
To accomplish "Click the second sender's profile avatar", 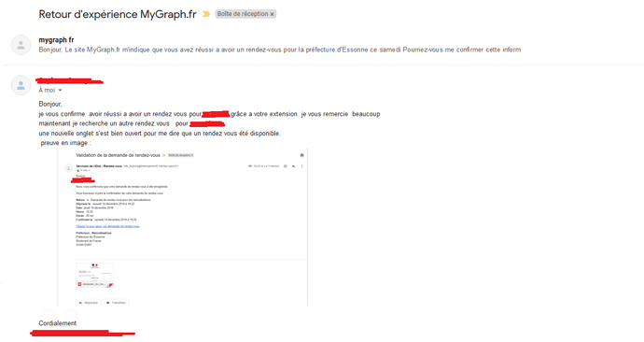I will (x=21, y=86).
